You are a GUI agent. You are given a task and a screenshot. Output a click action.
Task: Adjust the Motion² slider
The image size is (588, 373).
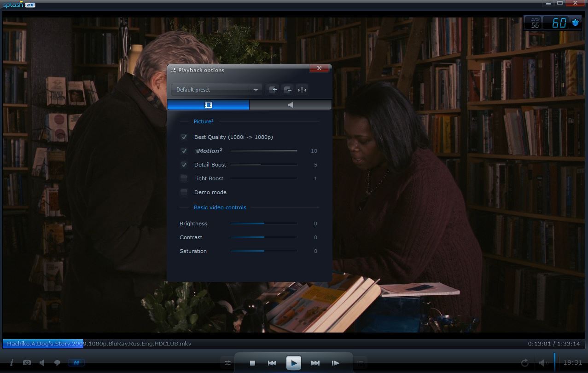(264, 151)
